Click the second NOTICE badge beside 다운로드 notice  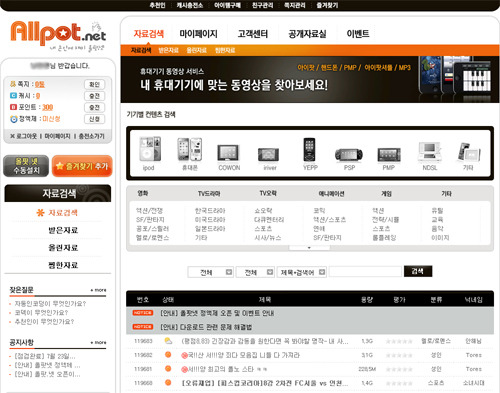point(143,327)
